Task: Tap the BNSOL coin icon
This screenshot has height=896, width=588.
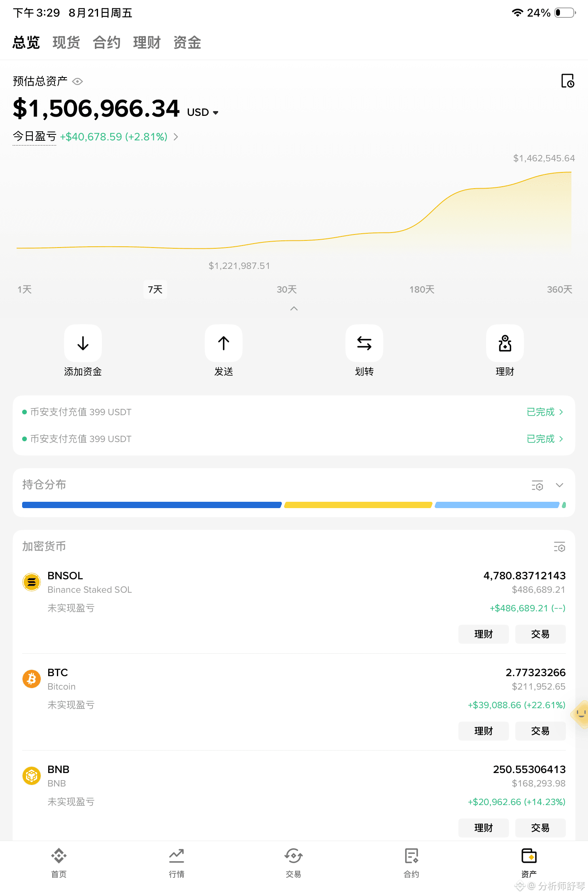Action: pos(32,582)
